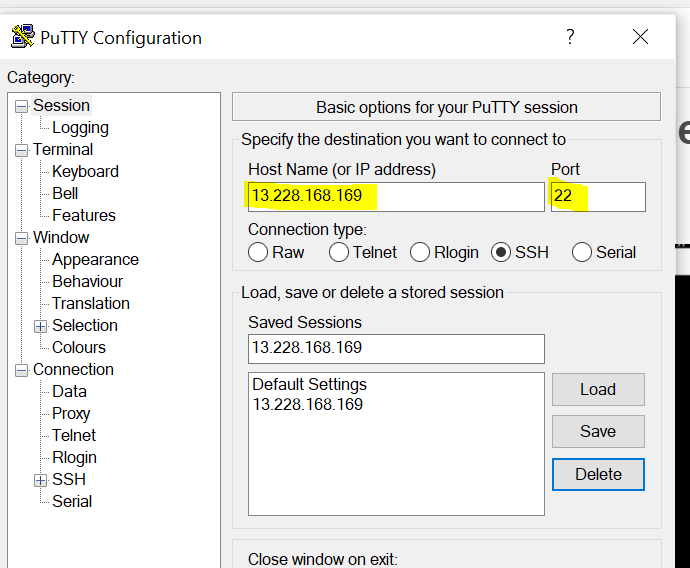This screenshot has width=690, height=568.
Task: Open the Terminal category
Action: coord(63,150)
